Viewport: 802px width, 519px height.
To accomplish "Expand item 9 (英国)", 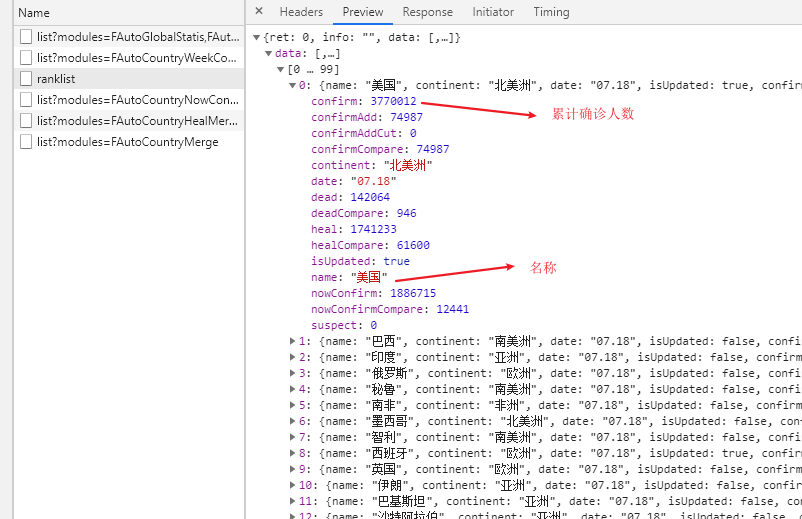I will pos(293,469).
